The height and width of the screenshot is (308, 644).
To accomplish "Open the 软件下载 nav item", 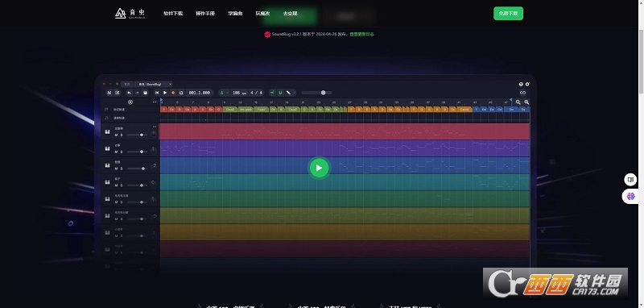I will click(x=173, y=14).
